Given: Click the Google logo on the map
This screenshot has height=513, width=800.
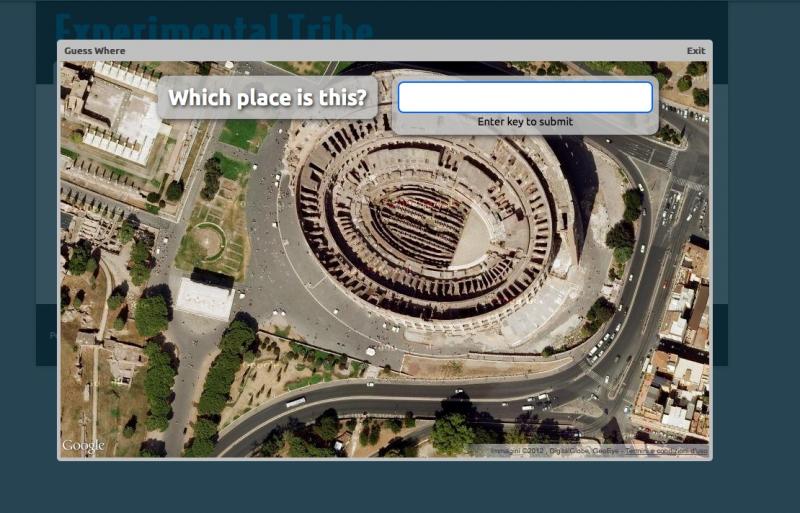Looking at the screenshot, I should point(83,446).
